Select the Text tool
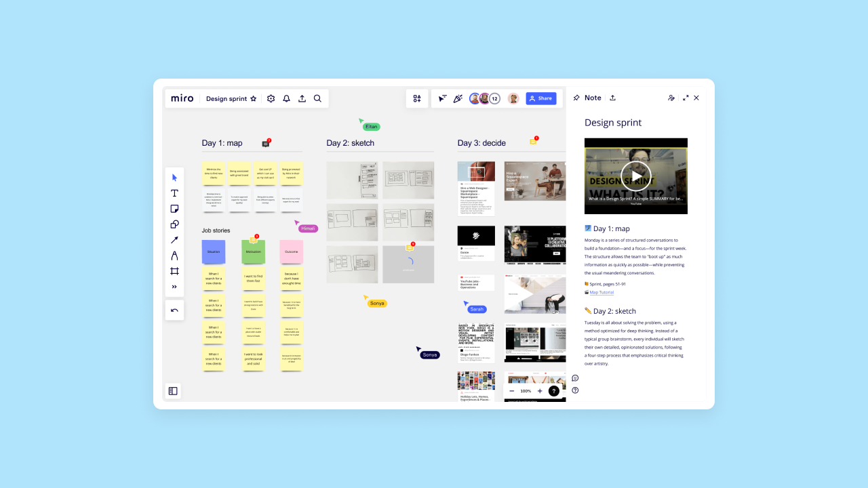This screenshot has width=868, height=488. click(174, 193)
